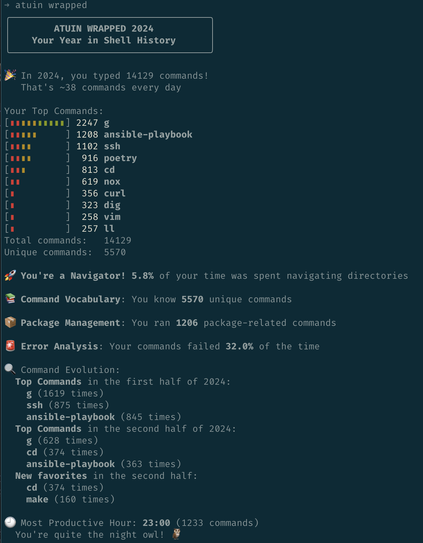Screen dimensions: 423x543
Task: Click the 'Top Commands' first half heading
Action: coord(49,382)
